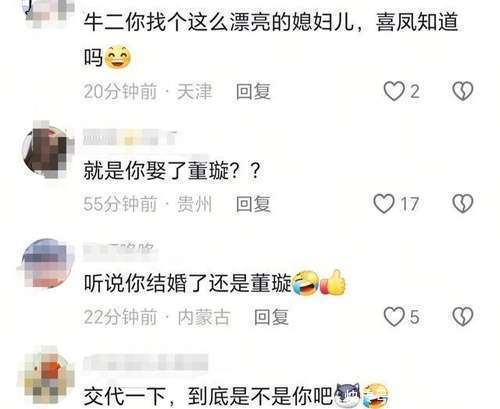Click 回复 under the 55分钟前 comment

pos(253,204)
